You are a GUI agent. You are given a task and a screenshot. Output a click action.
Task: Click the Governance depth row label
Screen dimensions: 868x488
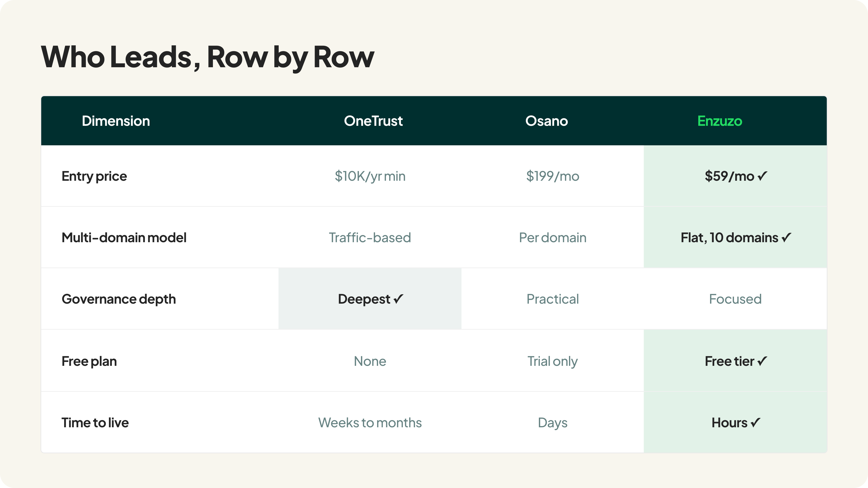click(x=119, y=299)
